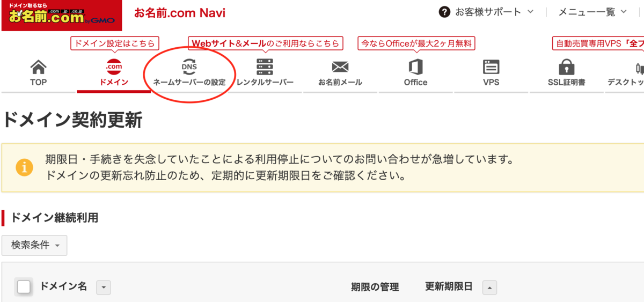The width and height of the screenshot is (644, 302).
Task: Expand the 検索条件 dropdown
Action: (34, 245)
